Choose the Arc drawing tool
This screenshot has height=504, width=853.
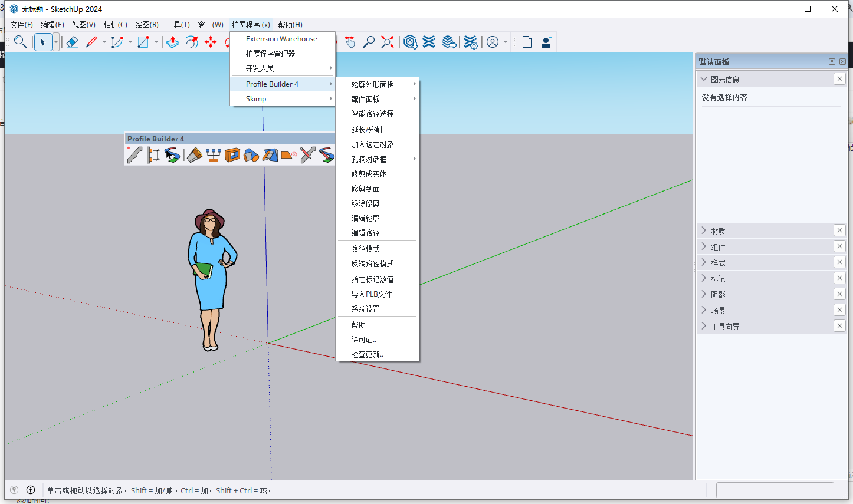(x=117, y=42)
